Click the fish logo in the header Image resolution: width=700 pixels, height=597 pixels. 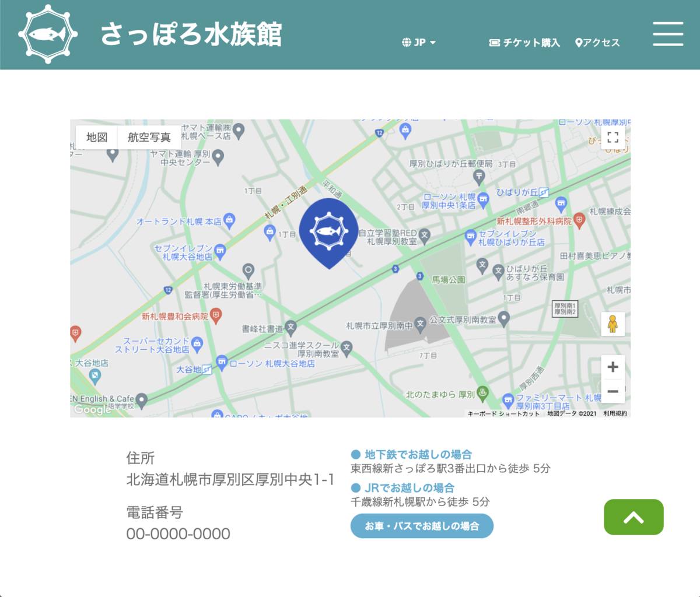(x=47, y=34)
